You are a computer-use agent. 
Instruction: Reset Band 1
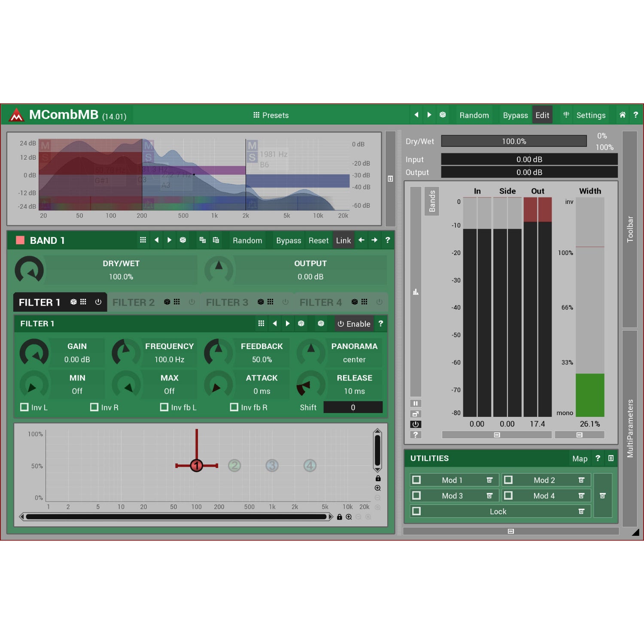coord(319,240)
